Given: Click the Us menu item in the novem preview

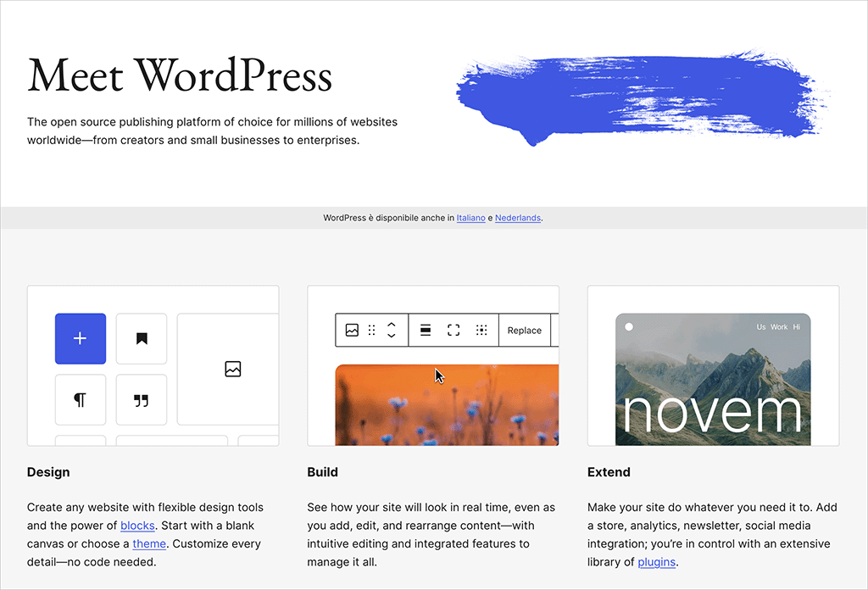Looking at the screenshot, I should click(x=761, y=327).
